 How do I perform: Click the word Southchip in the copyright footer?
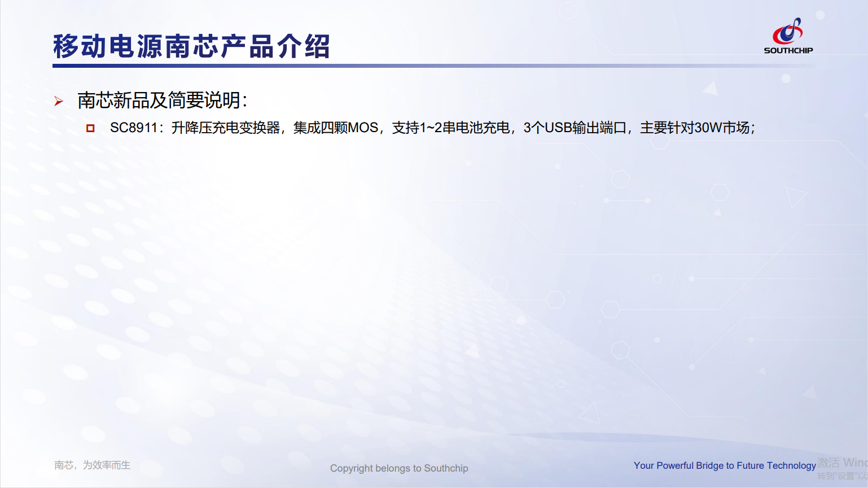[x=446, y=468]
